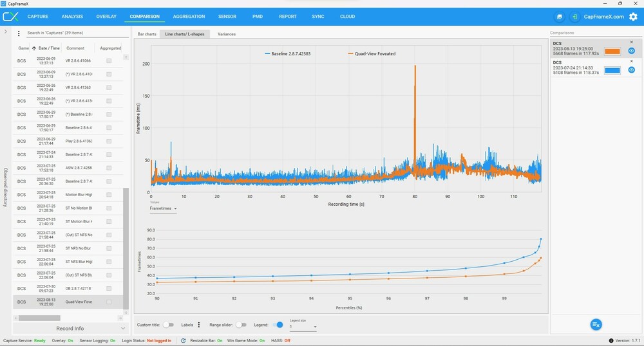Switch to the CAPTURE tab
Screen dimensions: 644x346
click(x=38, y=17)
